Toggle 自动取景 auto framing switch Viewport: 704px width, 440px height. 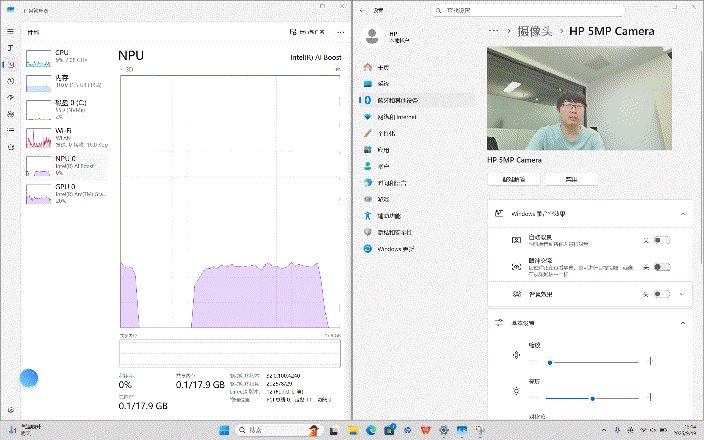point(662,240)
